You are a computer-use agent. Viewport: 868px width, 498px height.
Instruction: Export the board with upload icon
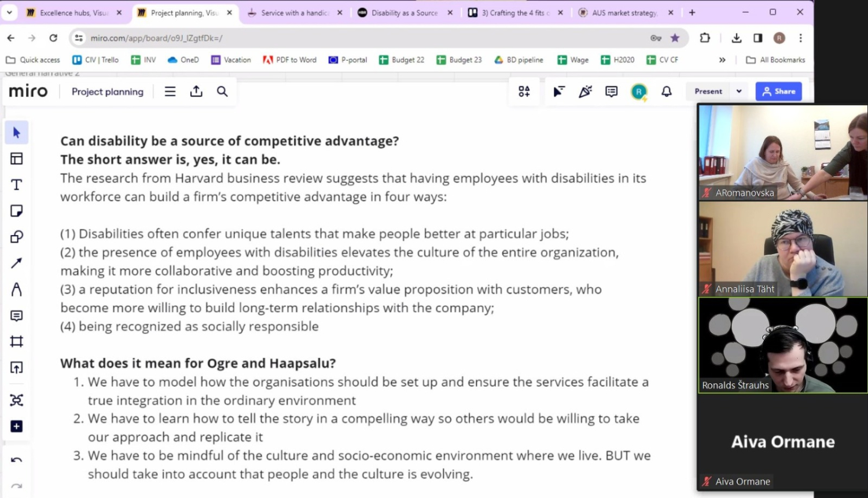pos(196,91)
